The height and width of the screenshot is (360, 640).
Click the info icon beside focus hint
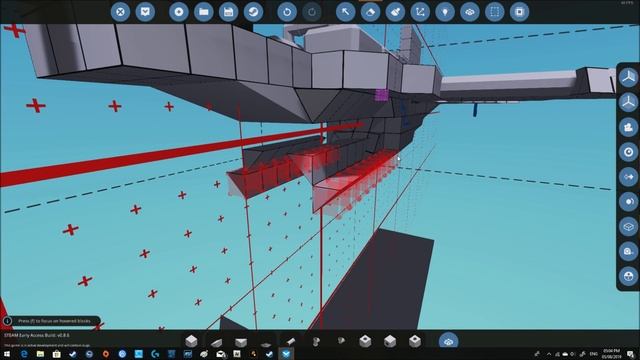tap(7, 321)
